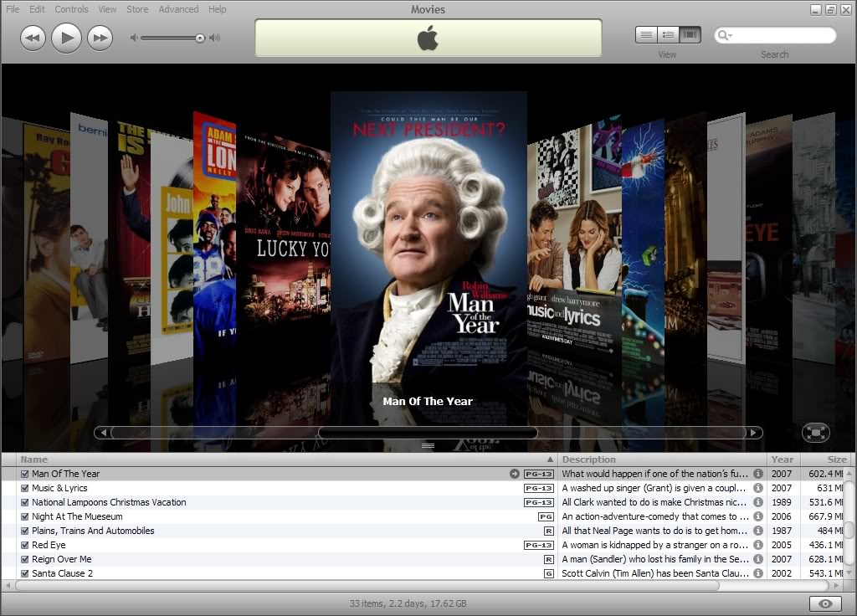Click PG-13 rating badge for Red Eye
857x616 pixels.
coord(539,545)
